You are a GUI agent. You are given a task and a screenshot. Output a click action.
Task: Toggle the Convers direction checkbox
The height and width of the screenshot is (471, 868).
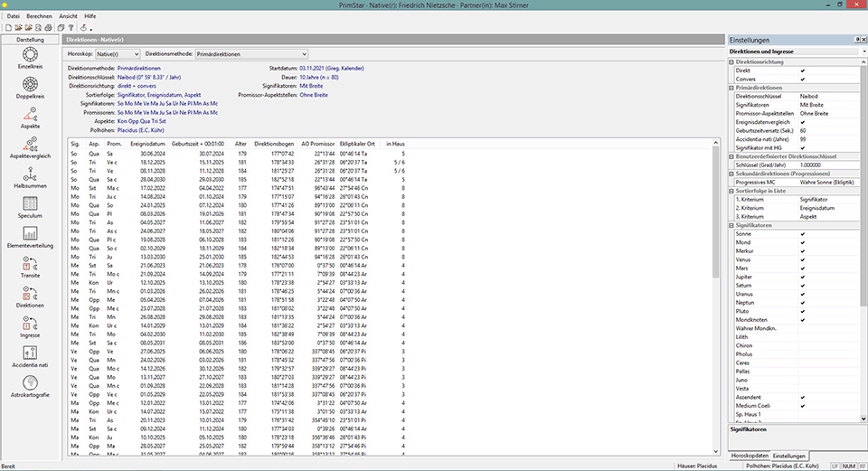803,80
